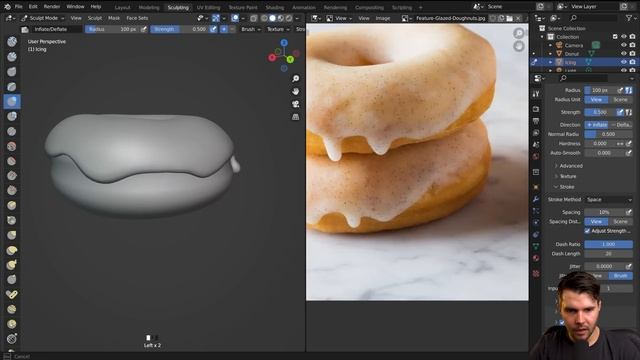This screenshot has height=360, width=640.
Task: Toggle viewport overlays button
Action: [235, 18]
